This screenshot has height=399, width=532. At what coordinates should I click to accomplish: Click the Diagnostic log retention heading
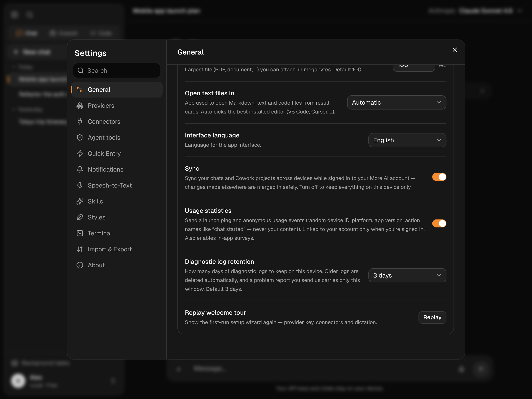[219, 262]
